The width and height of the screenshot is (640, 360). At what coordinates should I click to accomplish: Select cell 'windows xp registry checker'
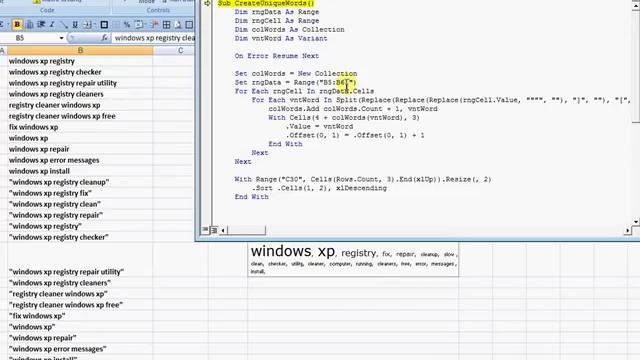click(x=80, y=72)
